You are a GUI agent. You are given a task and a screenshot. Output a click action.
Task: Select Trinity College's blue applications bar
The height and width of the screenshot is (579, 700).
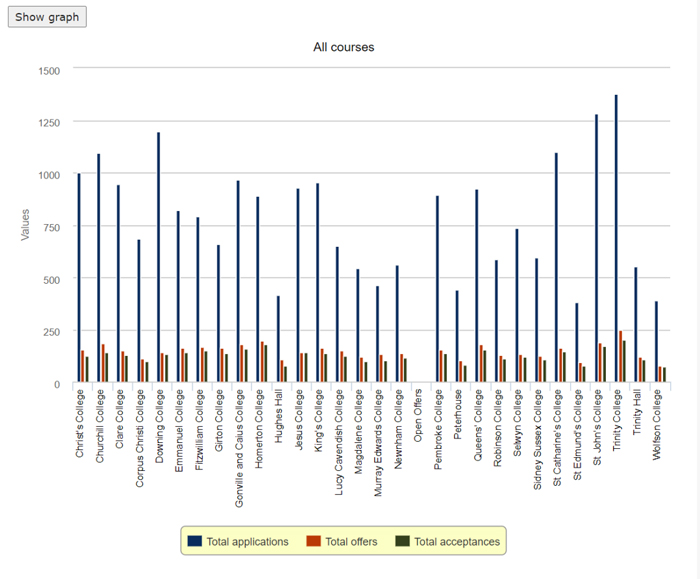(616, 240)
